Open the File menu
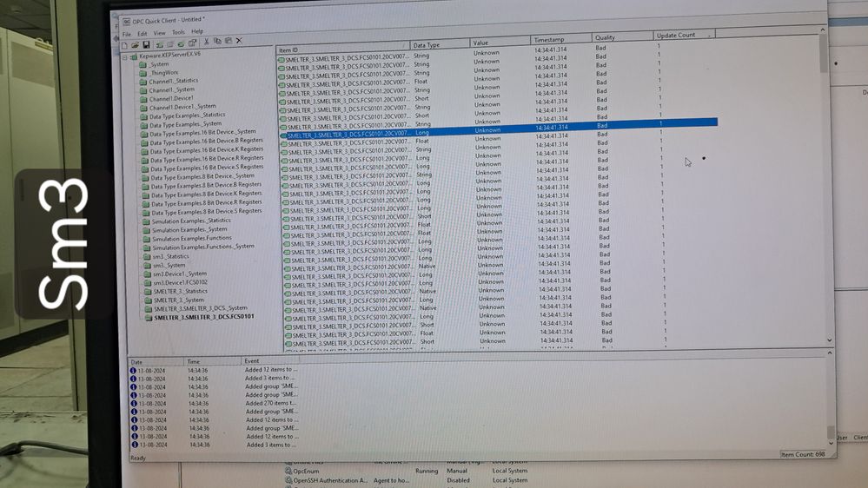 tap(127, 35)
